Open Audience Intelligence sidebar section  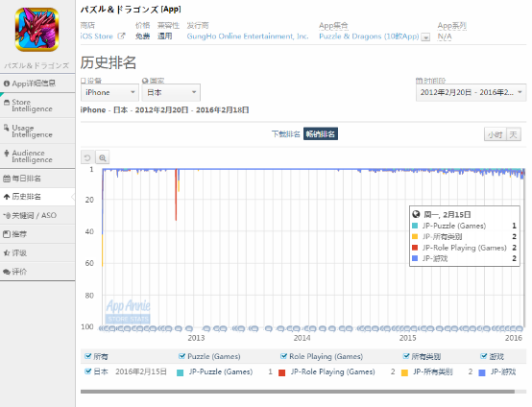[x=37, y=156]
